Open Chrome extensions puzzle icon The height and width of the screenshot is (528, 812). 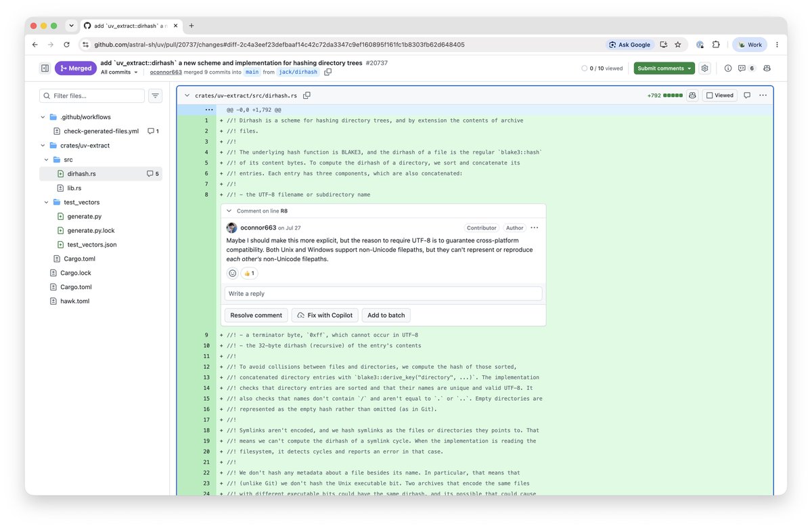click(x=716, y=45)
